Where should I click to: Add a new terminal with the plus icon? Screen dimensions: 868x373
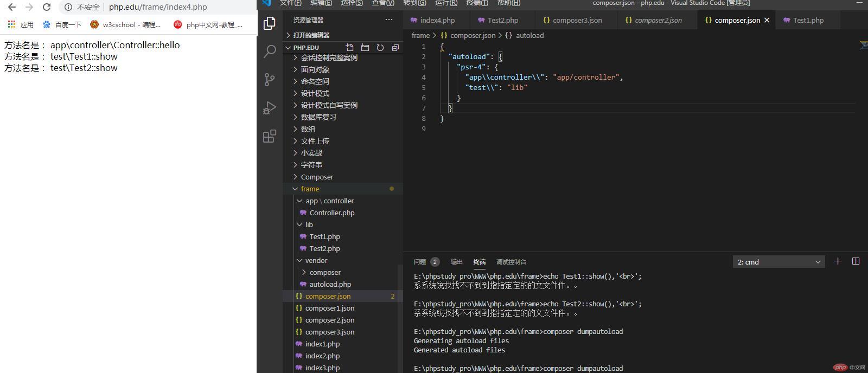click(838, 261)
